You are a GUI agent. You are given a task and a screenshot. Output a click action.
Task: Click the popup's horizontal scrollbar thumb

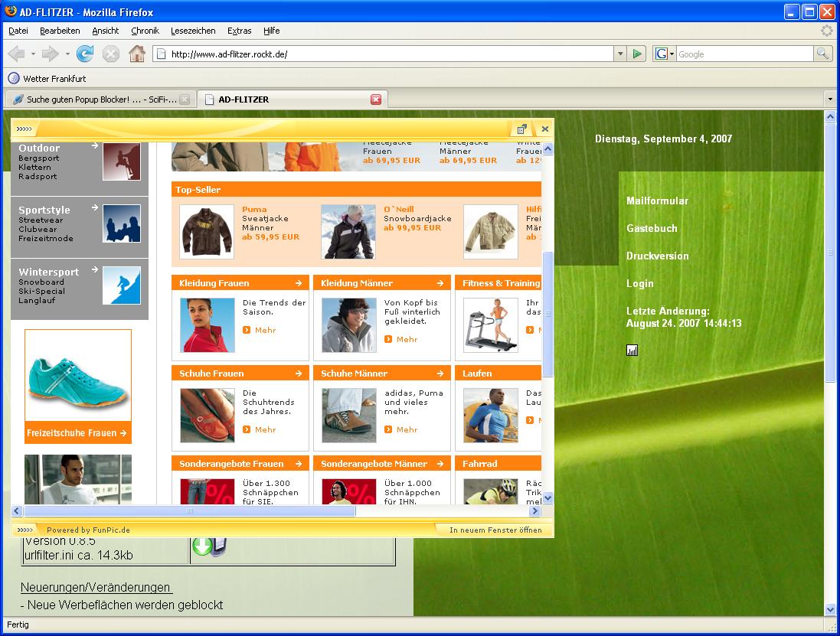[189, 510]
